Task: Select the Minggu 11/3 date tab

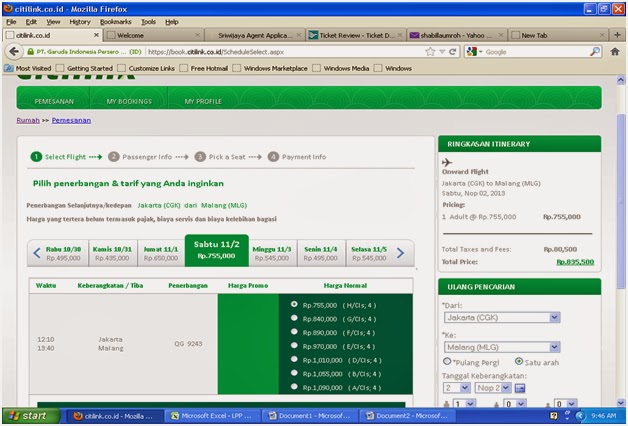Action: click(272, 253)
